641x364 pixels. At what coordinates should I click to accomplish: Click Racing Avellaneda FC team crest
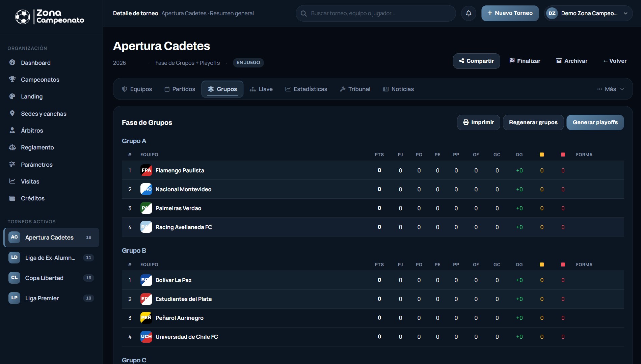pyautogui.click(x=146, y=227)
